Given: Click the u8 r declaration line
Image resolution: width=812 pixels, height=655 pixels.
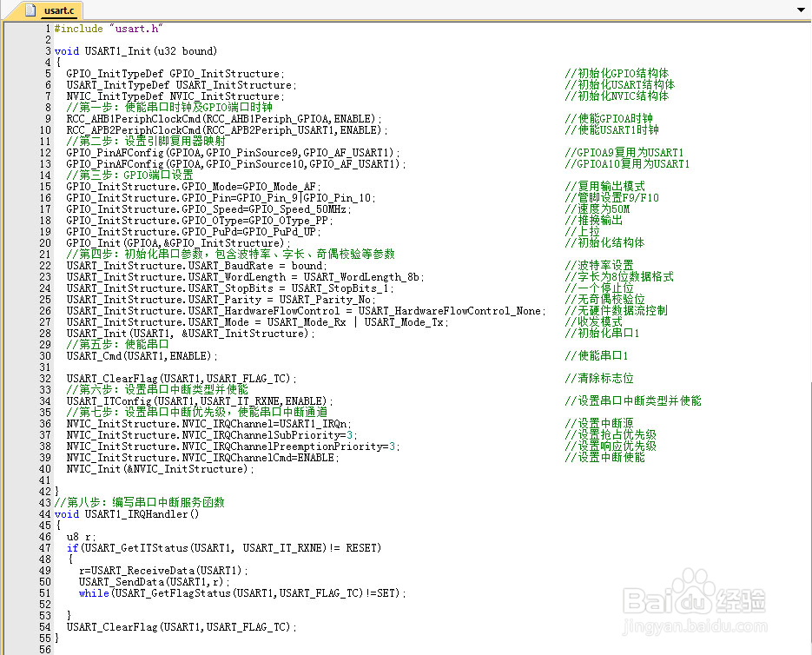Looking at the screenshot, I should [82, 537].
